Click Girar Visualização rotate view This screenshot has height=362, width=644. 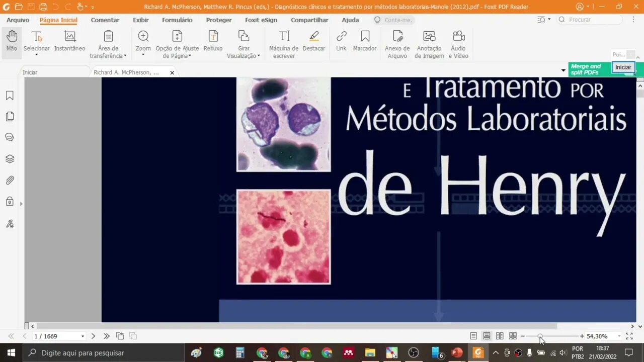pos(244,44)
